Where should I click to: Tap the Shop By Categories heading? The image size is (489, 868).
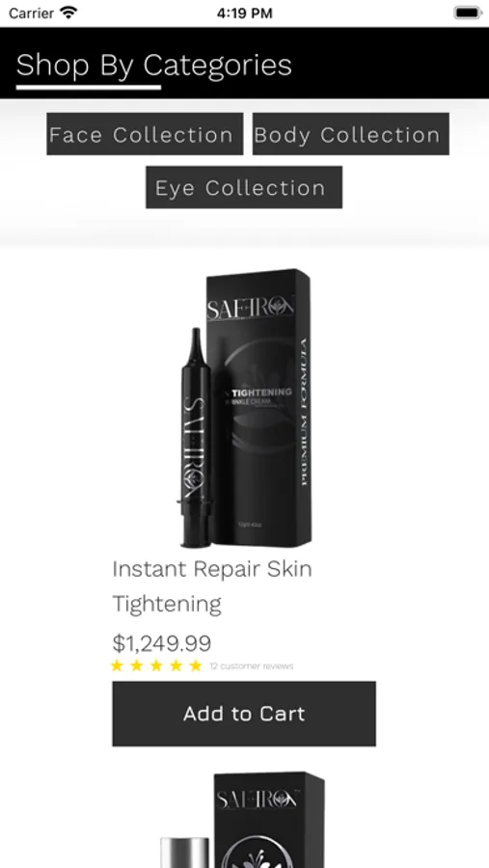(154, 65)
